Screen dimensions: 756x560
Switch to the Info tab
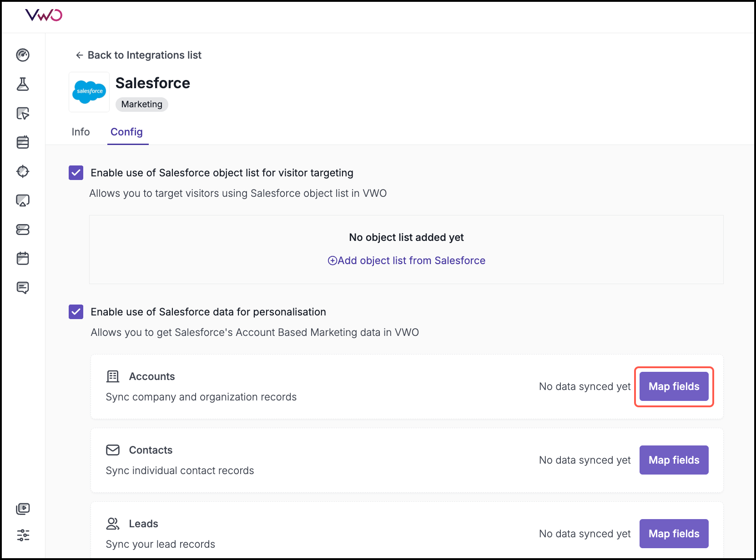(x=81, y=132)
